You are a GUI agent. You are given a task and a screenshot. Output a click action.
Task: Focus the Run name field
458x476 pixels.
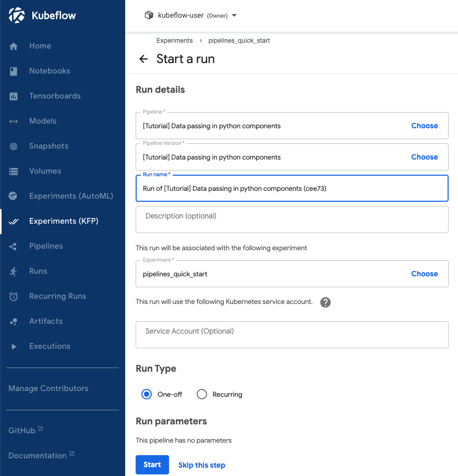pos(292,188)
